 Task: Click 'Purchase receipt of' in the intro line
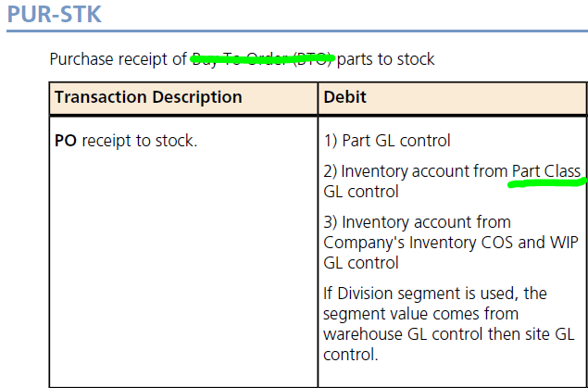coord(119,59)
